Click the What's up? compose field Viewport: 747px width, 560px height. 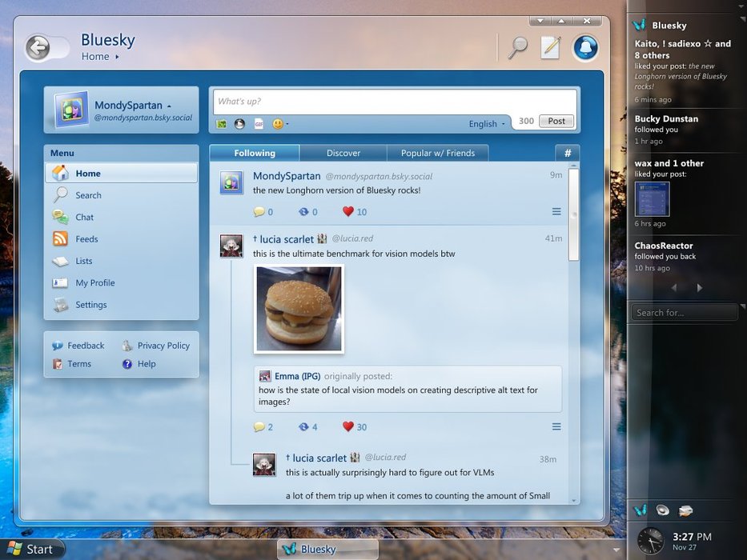point(395,102)
